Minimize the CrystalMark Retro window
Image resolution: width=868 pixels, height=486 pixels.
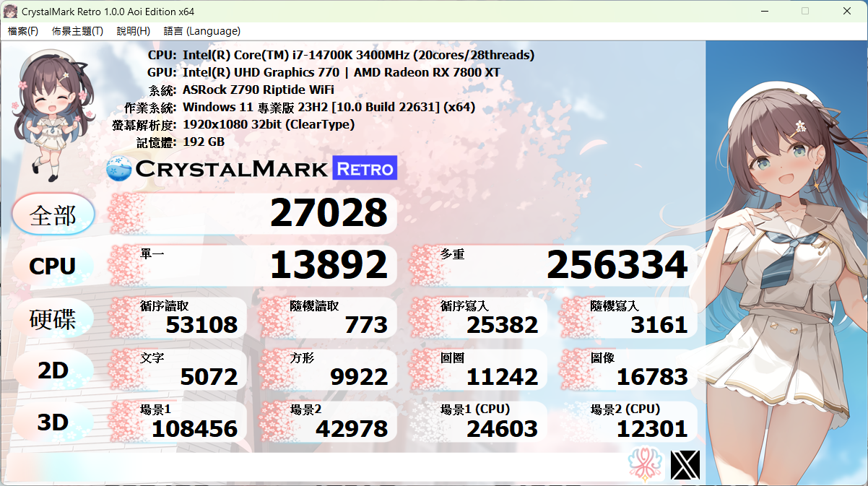(764, 11)
